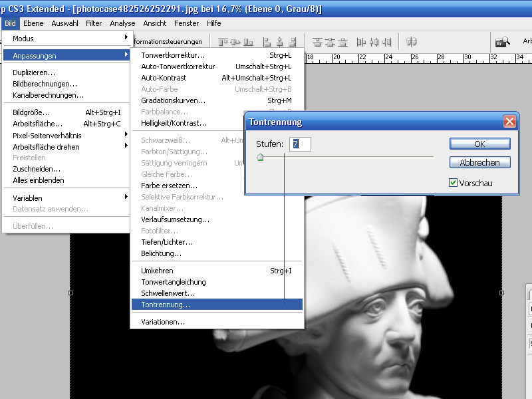Select Auto-Kontrast in the submenu
This screenshot has height=399, width=532.
[217, 78]
